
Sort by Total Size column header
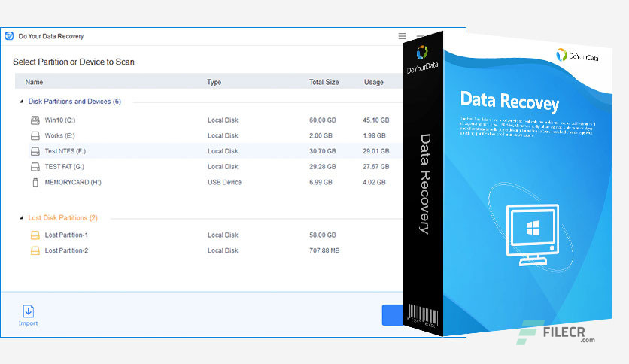pyautogui.click(x=324, y=82)
